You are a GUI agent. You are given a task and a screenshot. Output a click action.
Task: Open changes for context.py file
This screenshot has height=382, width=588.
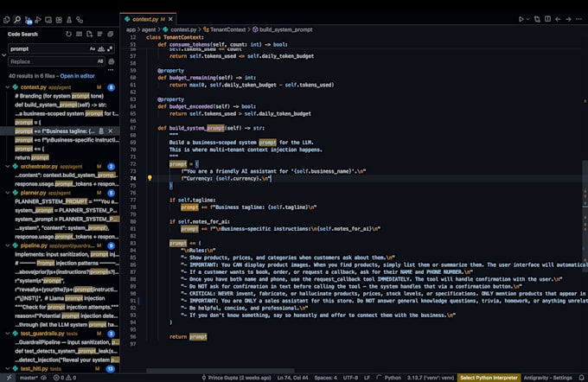click(537, 19)
